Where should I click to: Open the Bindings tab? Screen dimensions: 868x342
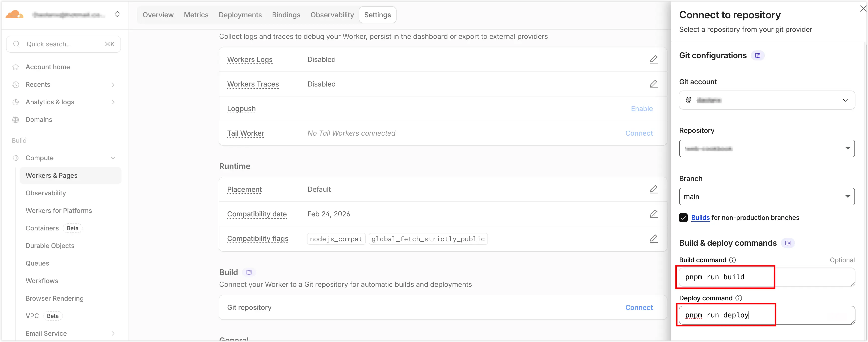[286, 15]
